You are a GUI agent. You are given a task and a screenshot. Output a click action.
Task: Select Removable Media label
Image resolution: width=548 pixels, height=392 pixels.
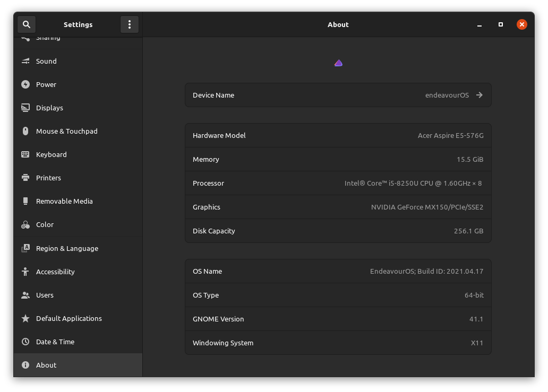click(x=64, y=202)
